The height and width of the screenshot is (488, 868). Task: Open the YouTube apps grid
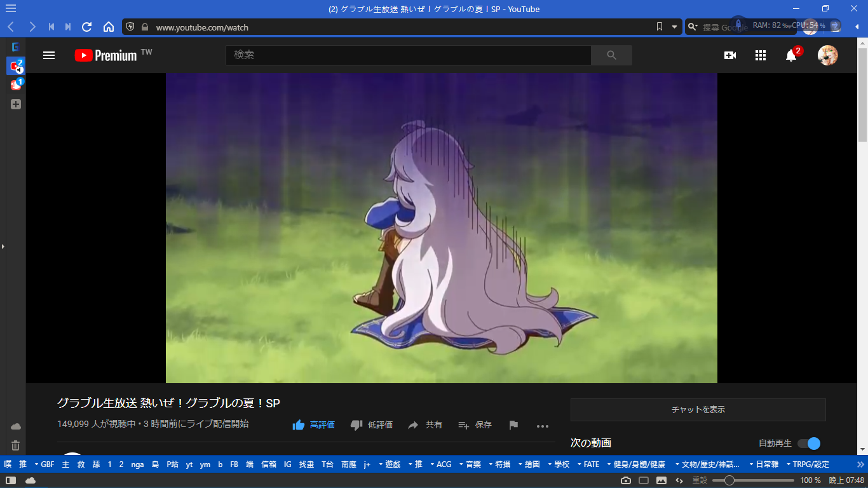tap(761, 55)
